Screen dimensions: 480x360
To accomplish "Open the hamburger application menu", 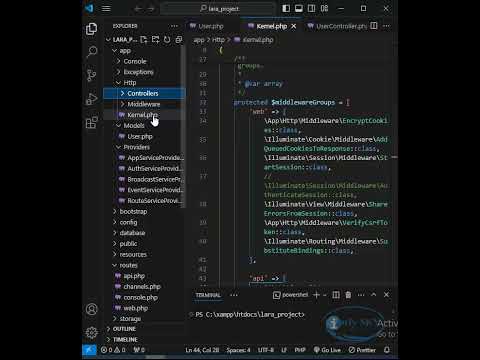I will click(106, 8).
